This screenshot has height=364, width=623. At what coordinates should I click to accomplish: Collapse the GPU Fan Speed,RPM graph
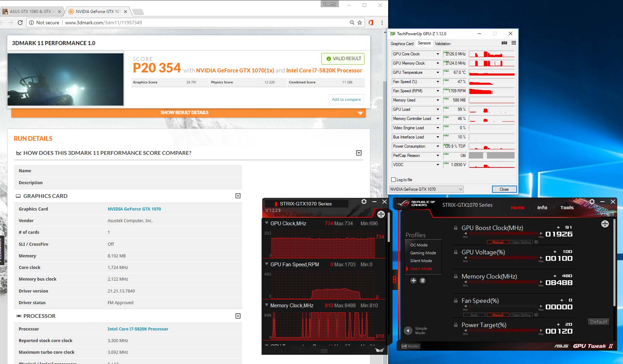tap(267, 264)
